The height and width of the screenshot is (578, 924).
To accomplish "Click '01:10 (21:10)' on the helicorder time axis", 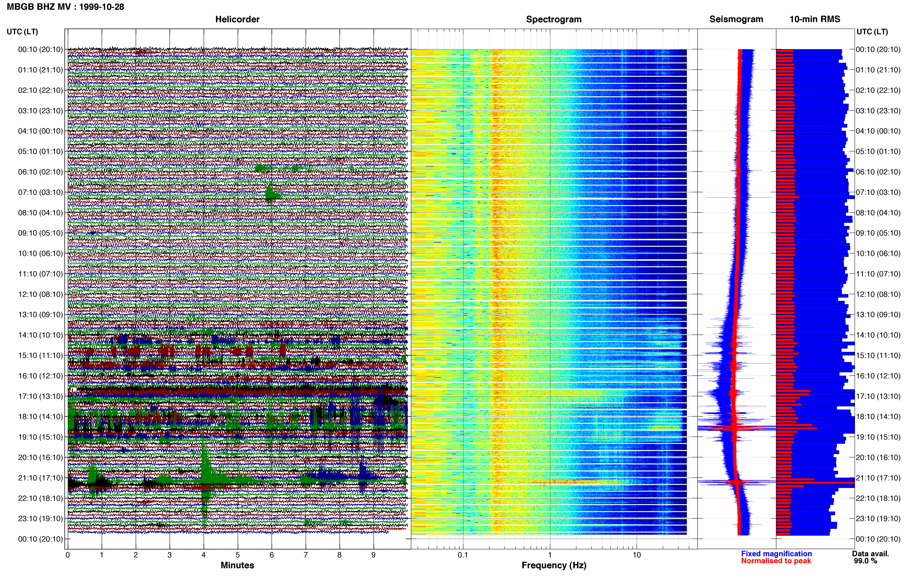I will tap(41, 70).
